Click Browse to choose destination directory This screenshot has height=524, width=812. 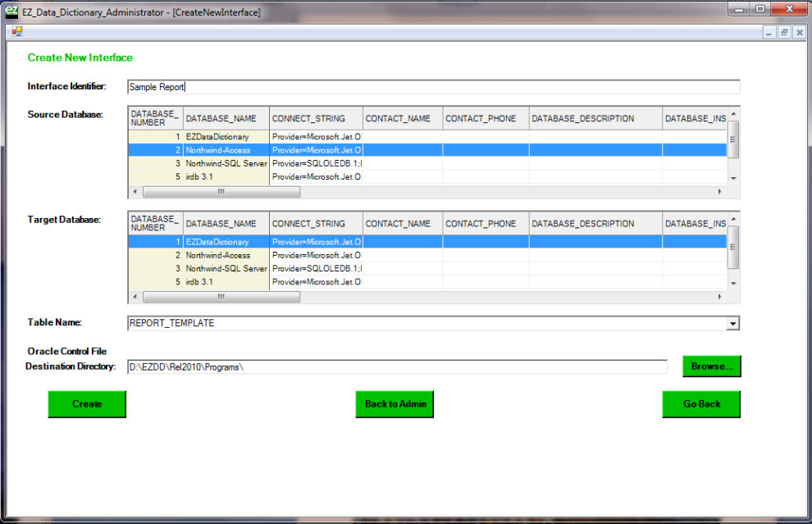coord(711,367)
